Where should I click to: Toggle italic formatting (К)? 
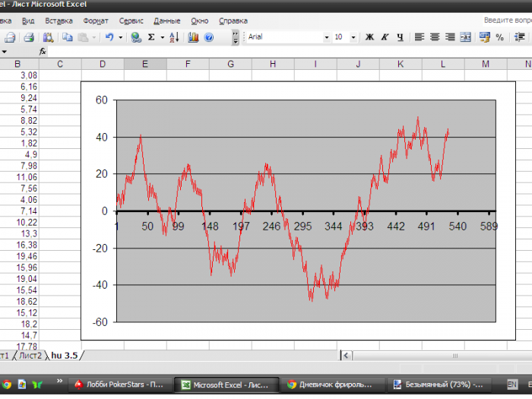(385, 36)
